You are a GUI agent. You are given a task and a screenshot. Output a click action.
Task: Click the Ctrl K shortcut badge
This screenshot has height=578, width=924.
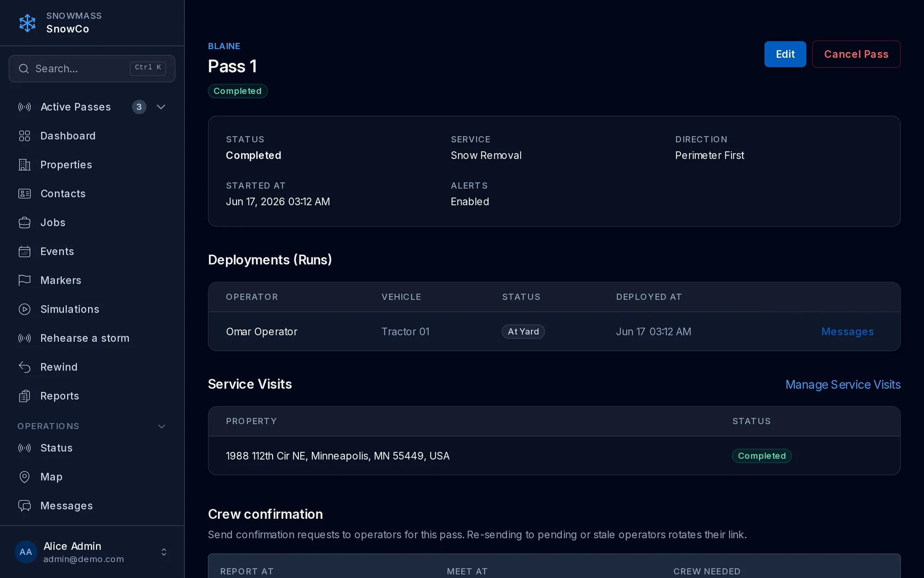[148, 68]
